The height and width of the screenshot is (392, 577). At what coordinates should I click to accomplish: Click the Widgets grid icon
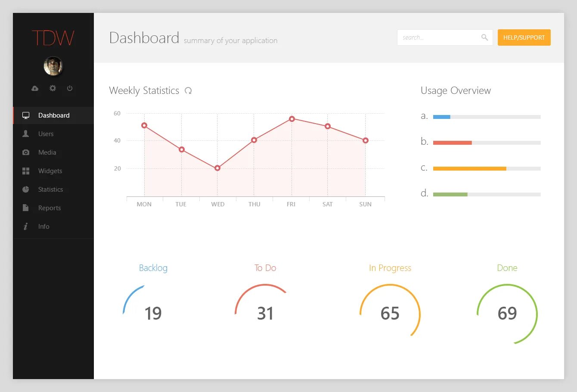click(26, 171)
